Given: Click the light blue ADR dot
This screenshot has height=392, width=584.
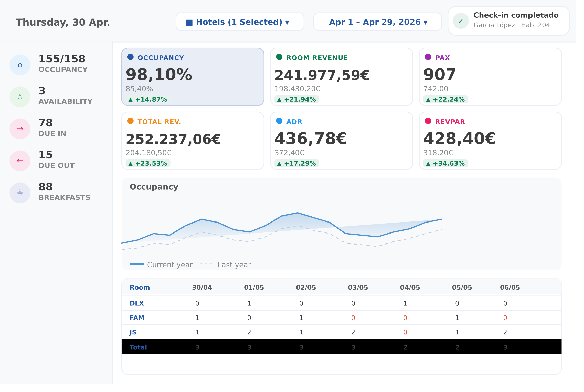Looking at the screenshot, I should coord(279,121).
